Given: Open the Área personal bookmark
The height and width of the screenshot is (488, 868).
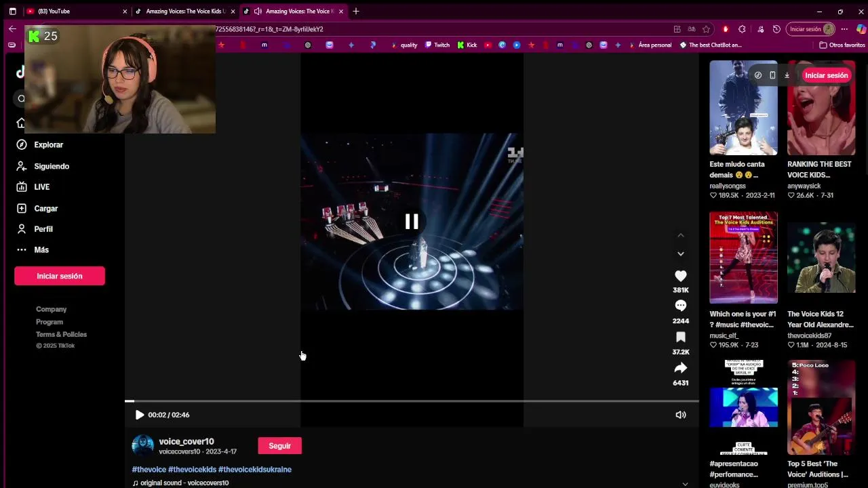Looking at the screenshot, I should (x=650, y=45).
